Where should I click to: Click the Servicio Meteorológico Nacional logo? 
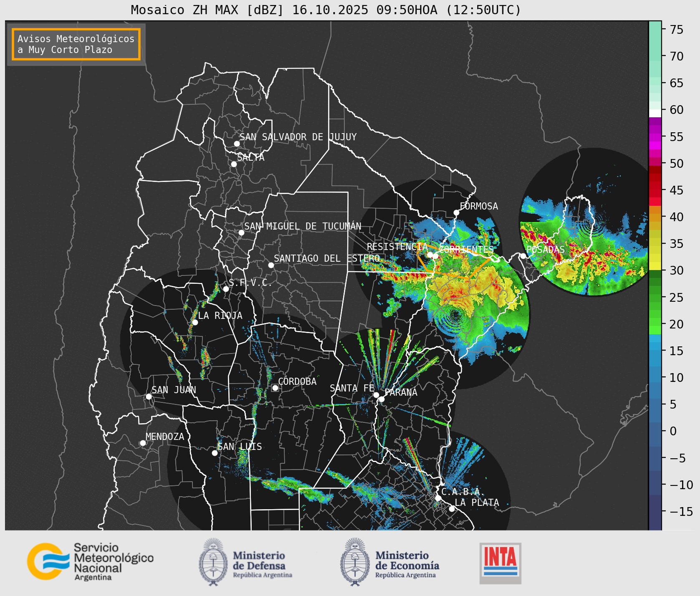pos(90,561)
